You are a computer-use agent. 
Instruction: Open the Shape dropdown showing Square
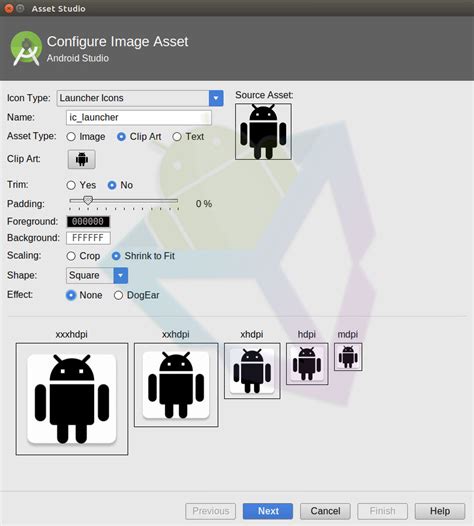[97, 275]
